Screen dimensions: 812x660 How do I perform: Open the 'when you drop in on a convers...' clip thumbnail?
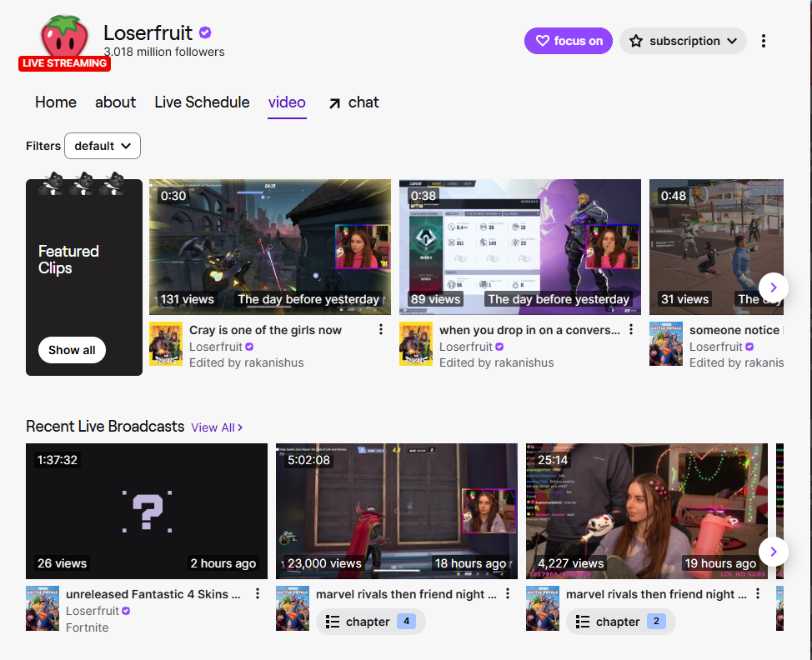pos(520,247)
